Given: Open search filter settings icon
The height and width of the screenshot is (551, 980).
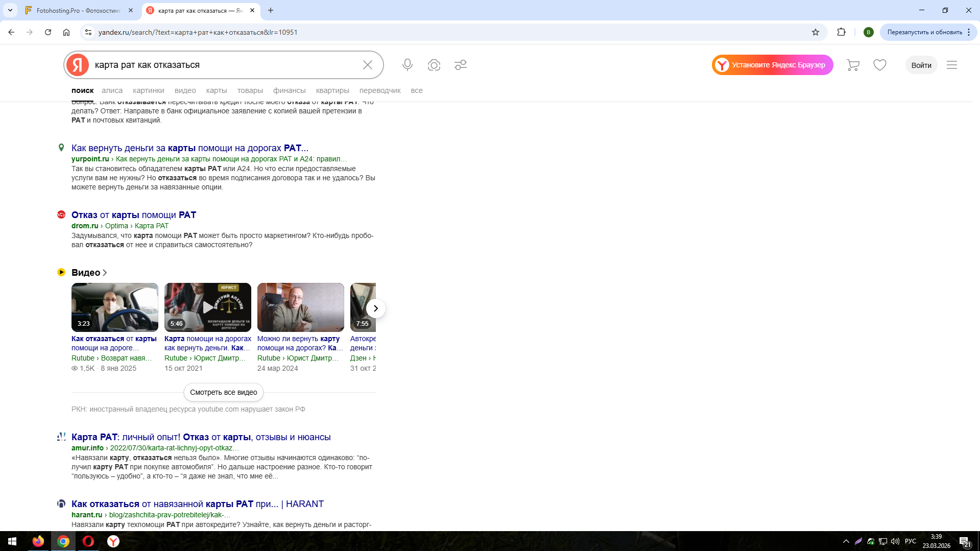Looking at the screenshot, I should pyautogui.click(x=461, y=65).
